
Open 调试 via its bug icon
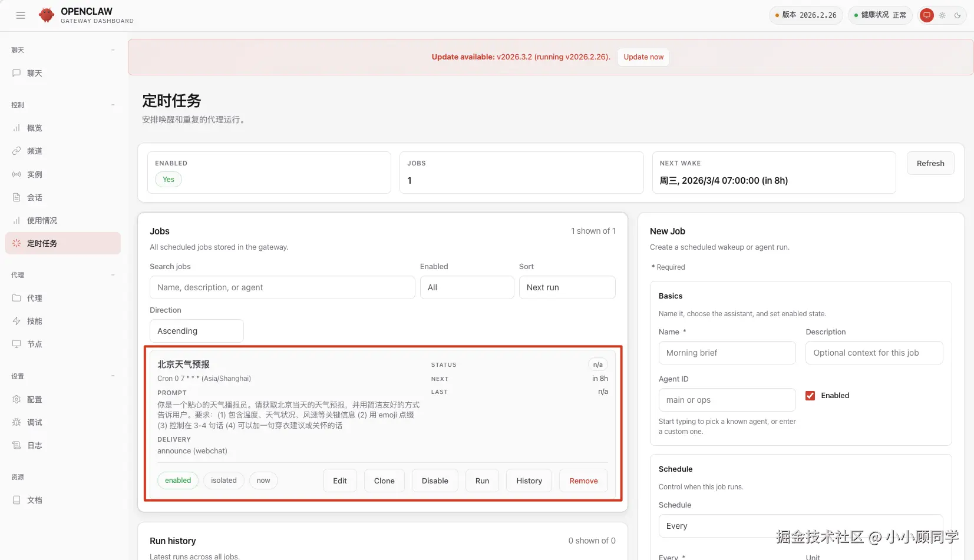pyautogui.click(x=16, y=422)
